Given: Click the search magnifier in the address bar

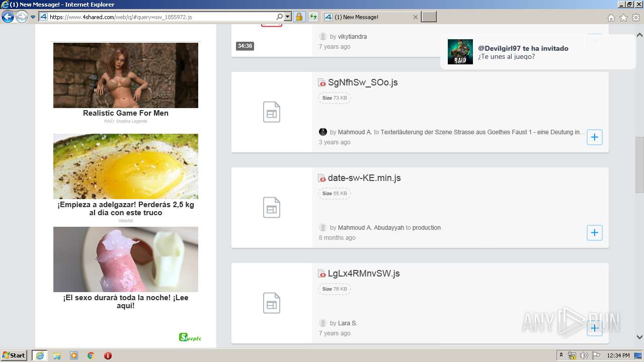Looking at the screenshot, I should pos(280,17).
